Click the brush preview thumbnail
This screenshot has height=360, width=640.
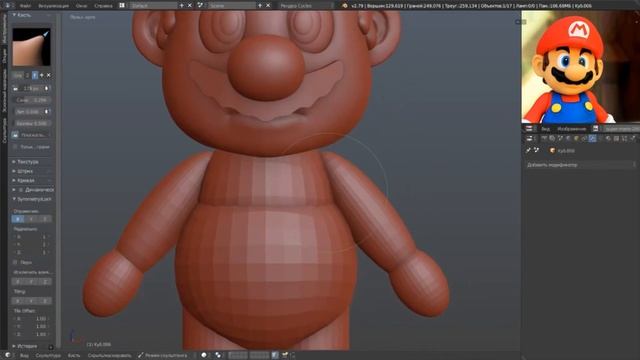click(x=31, y=47)
